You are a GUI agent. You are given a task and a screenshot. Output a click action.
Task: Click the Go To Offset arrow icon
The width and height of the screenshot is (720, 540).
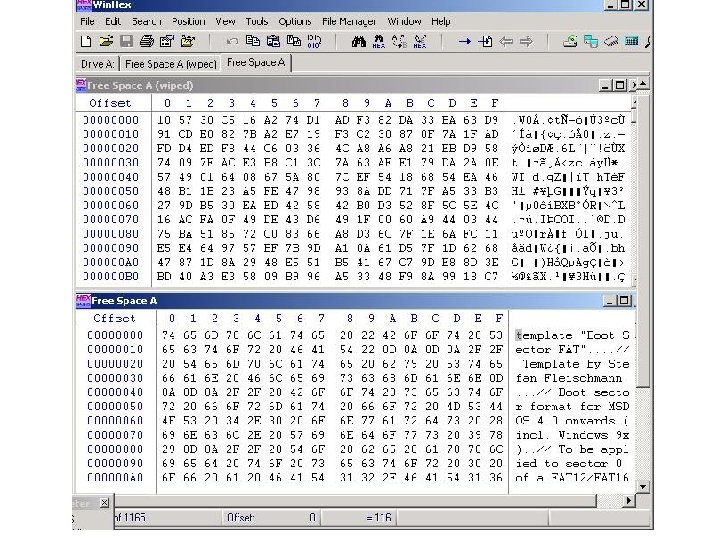pos(465,41)
